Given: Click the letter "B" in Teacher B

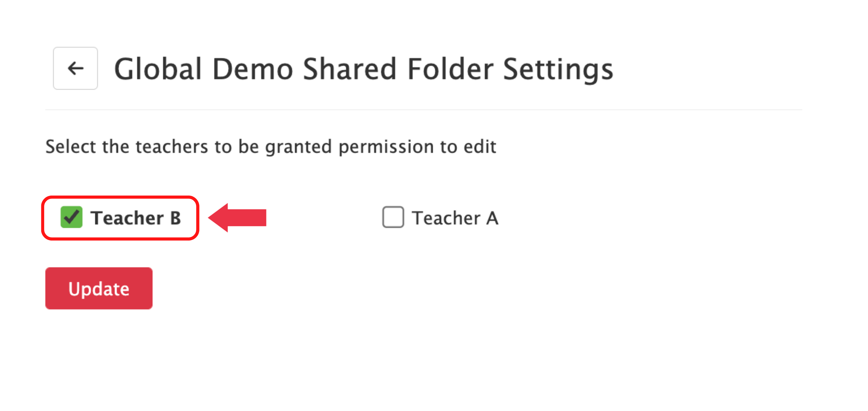Looking at the screenshot, I should click(x=176, y=218).
